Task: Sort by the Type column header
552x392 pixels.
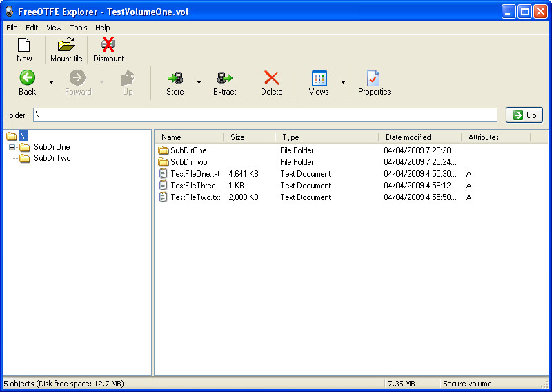Action: pos(326,137)
